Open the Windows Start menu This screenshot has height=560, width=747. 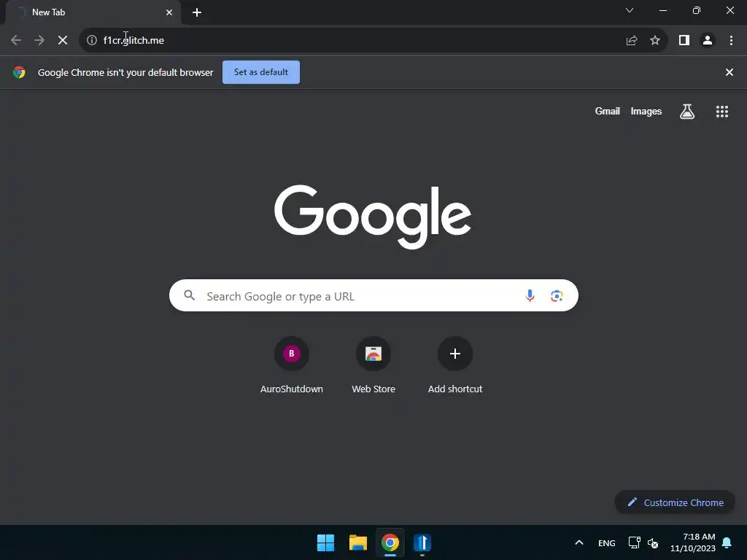click(x=326, y=542)
